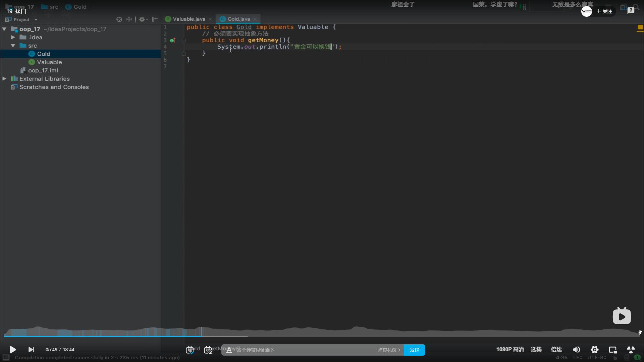Send the danmaku with 发送 button
644x362 pixels.
(415, 350)
